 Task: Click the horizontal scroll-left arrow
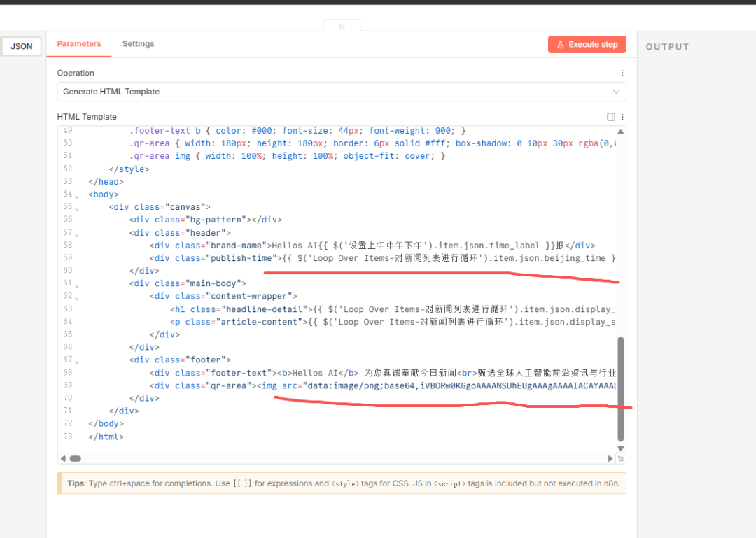63,458
